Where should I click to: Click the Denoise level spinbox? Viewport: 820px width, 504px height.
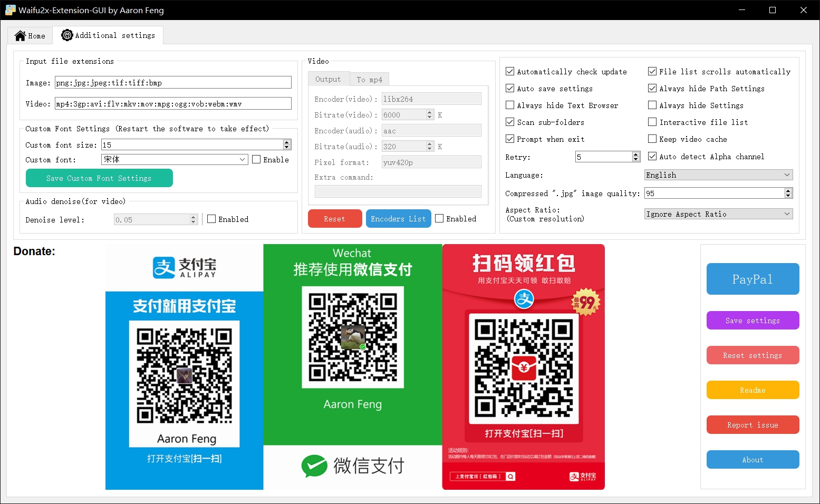pyautogui.click(x=156, y=219)
